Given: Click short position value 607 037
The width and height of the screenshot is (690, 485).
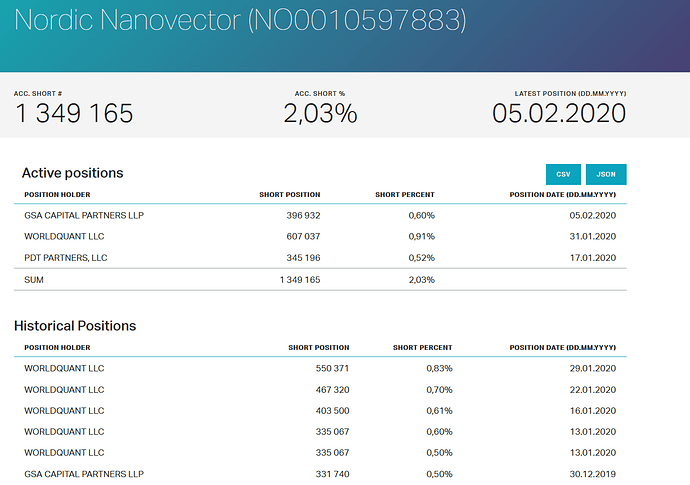Looking at the screenshot, I should coord(303,236).
